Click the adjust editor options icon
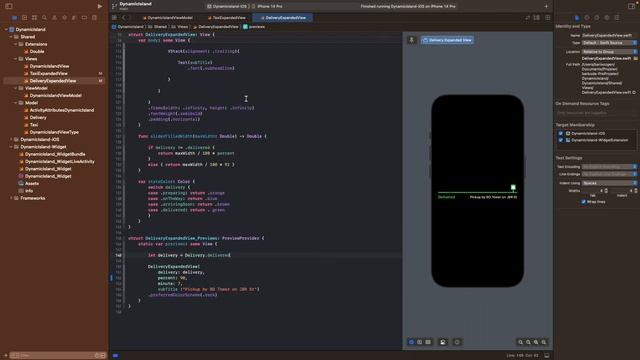 click(537, 18)
